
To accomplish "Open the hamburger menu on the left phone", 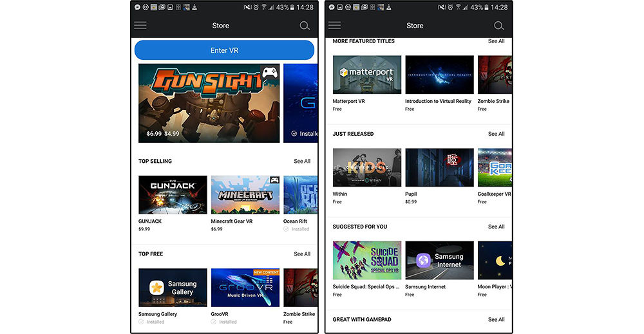I will [140, 26].
